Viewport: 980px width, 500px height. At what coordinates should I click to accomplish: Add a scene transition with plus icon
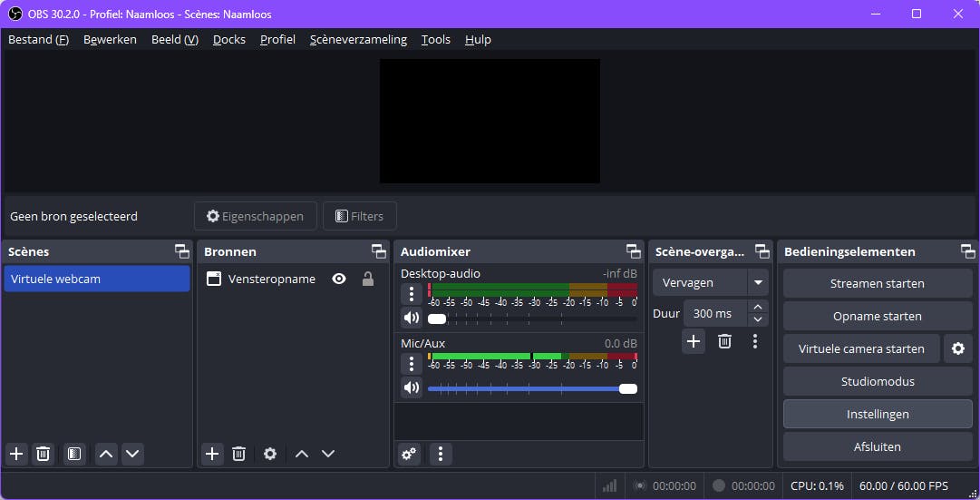click(x=694, y=342)
